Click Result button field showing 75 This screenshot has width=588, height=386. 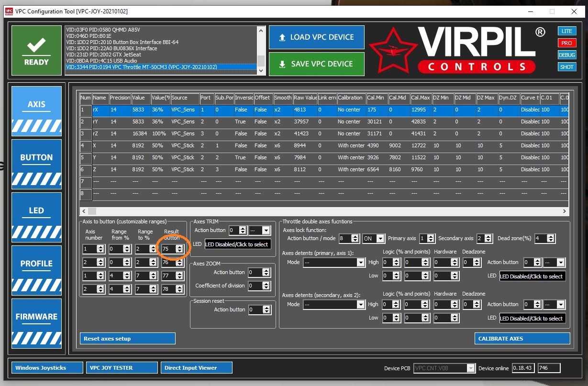click(x=173, y=249)
